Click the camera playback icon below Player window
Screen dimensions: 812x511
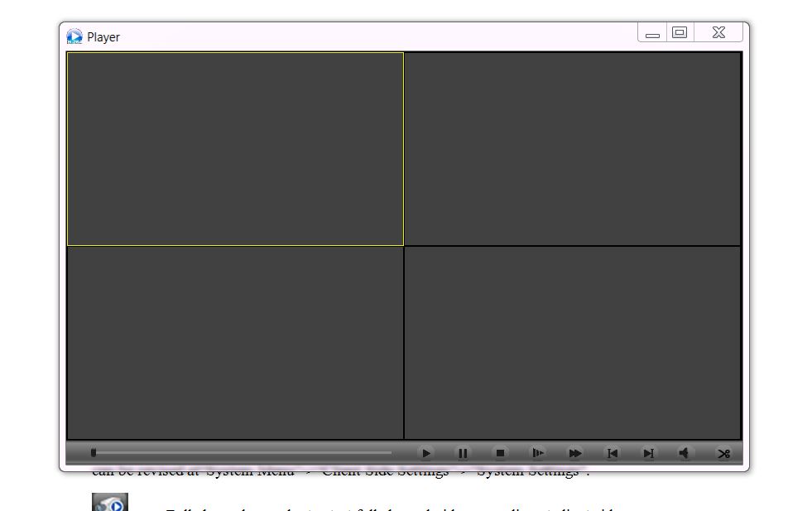coord(110,502)
